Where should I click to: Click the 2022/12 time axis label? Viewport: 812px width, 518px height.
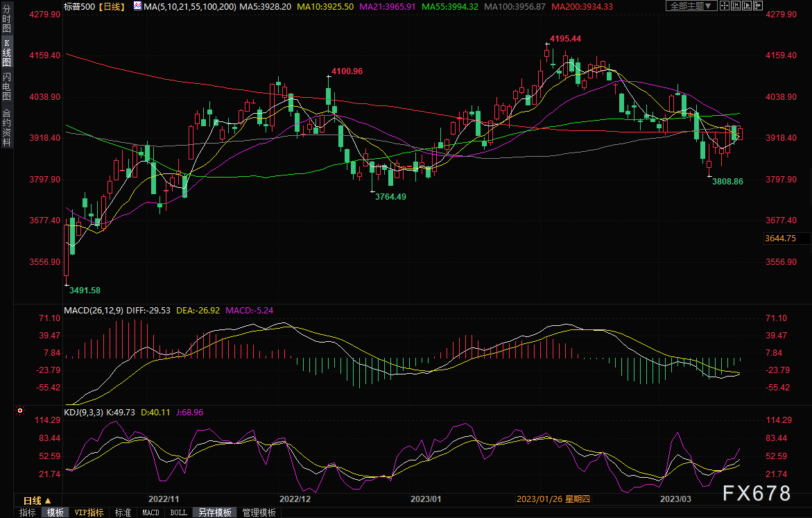295,499
